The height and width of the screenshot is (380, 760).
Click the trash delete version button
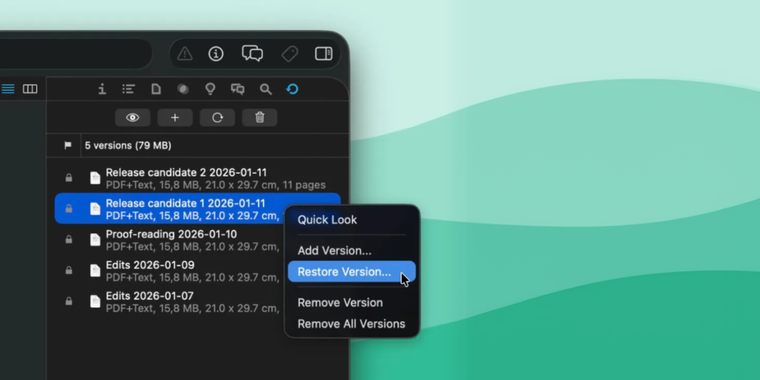[x=260, y=118]
